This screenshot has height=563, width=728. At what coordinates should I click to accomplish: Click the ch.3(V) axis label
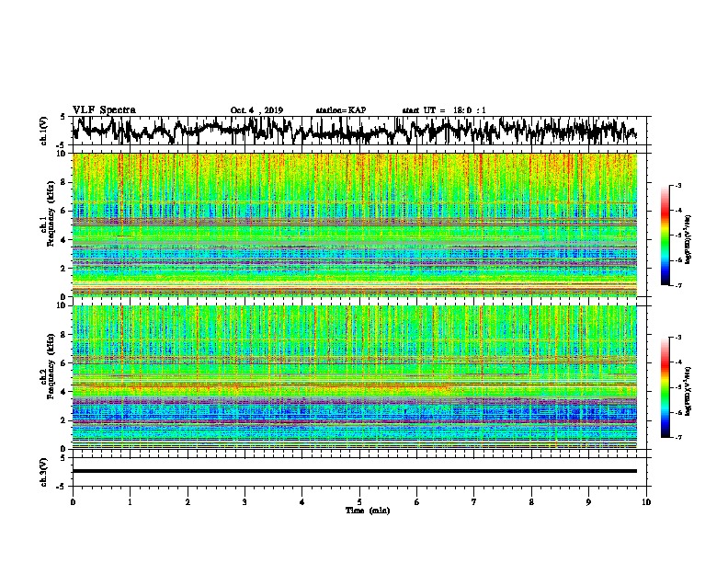[x=44, y=472]
